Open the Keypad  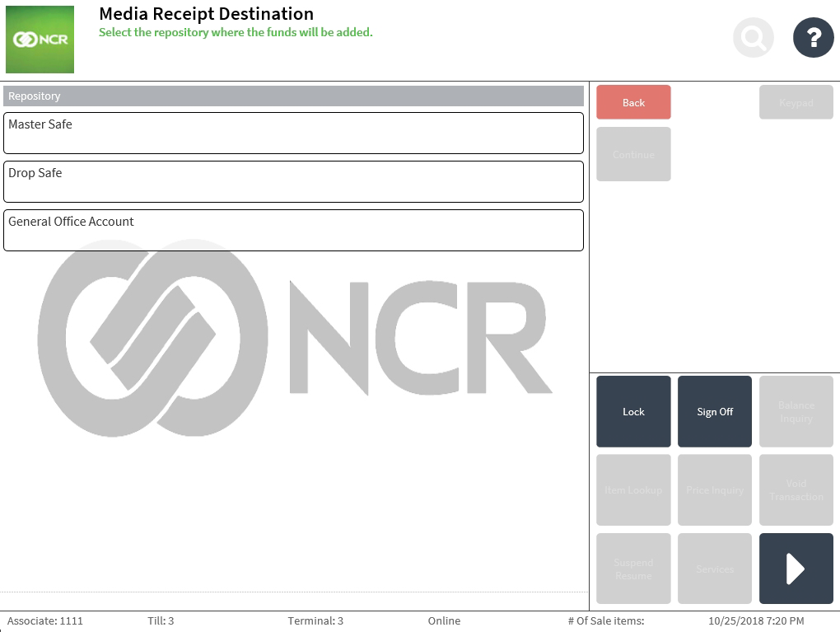[796, 102]
